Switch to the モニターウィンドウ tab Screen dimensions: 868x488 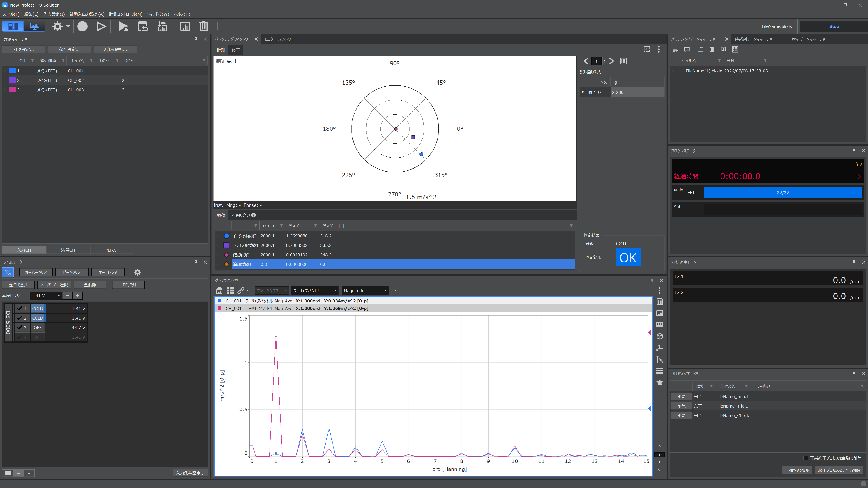277,39
